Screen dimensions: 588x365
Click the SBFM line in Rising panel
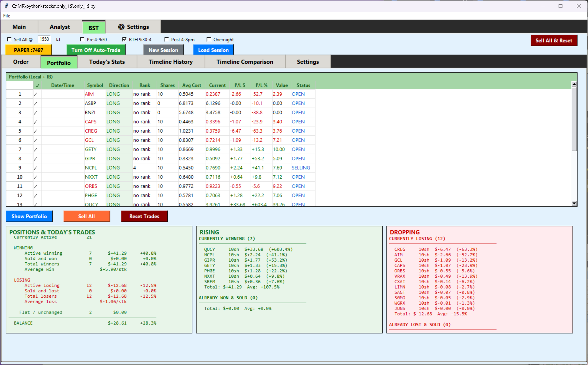coord(244,282)
